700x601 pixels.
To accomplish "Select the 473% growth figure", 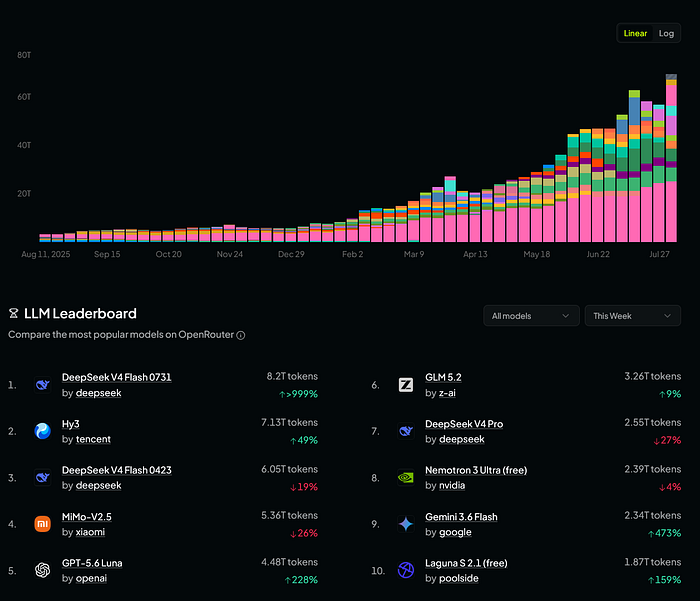I will [664, 533].
